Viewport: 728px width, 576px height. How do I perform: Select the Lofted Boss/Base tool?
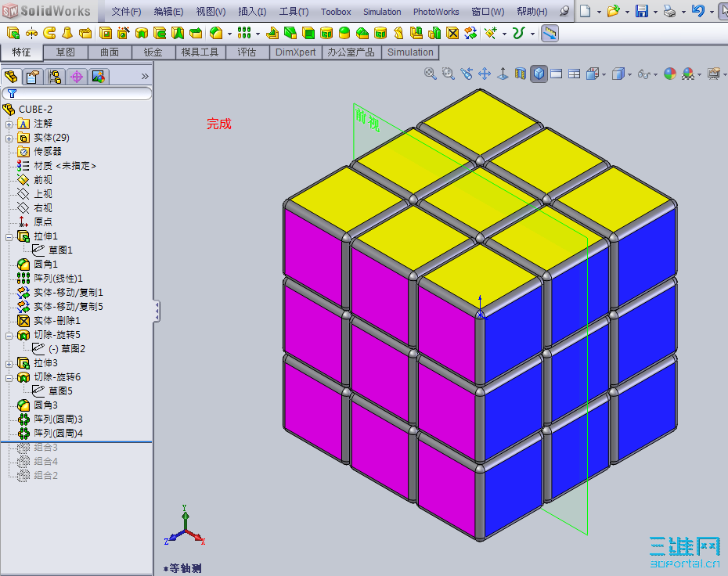[x=67, y=33]
